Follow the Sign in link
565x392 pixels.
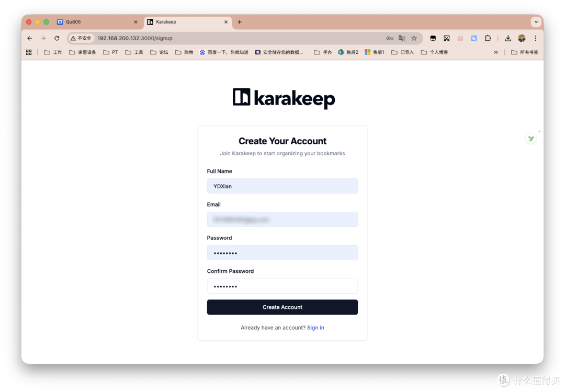tap(315, 328)
